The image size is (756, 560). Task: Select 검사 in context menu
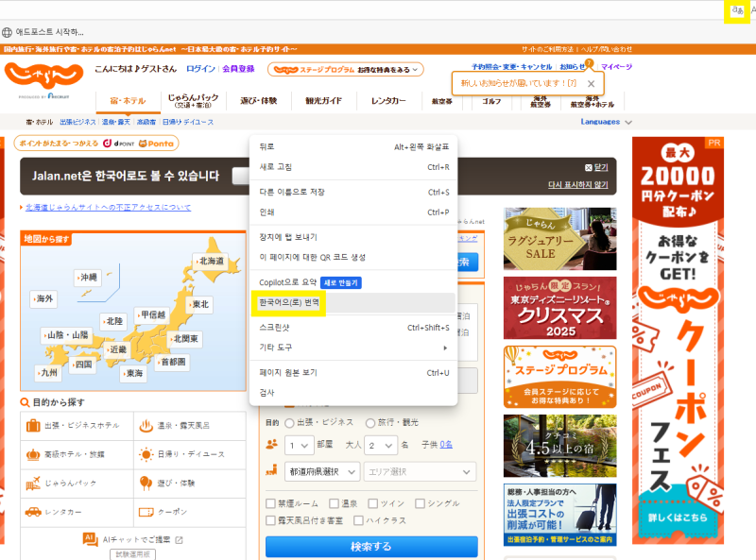[x=353, y=393]
